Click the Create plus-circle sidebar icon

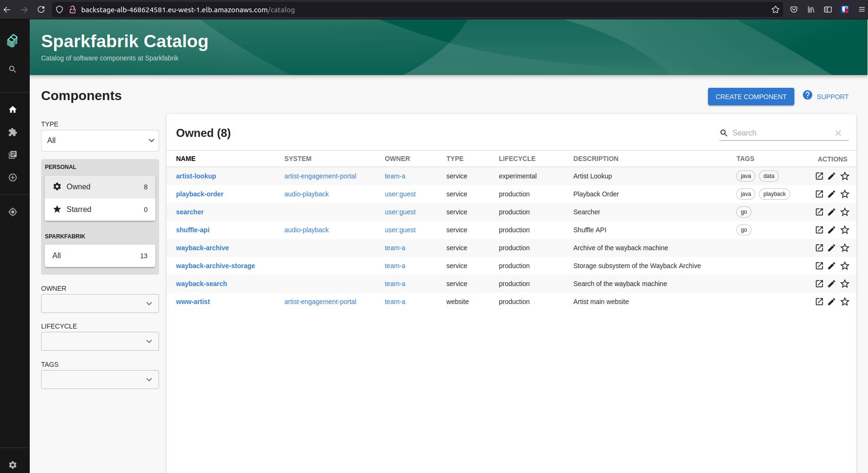tap(13, 177)
